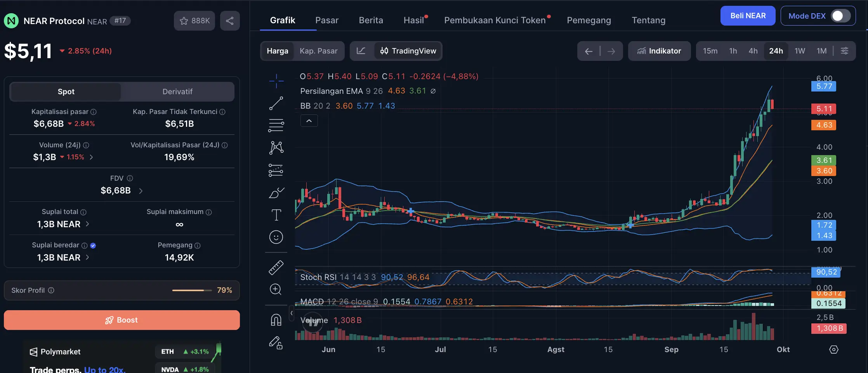Open chart display settings sliders

click(x=844, y=51)
